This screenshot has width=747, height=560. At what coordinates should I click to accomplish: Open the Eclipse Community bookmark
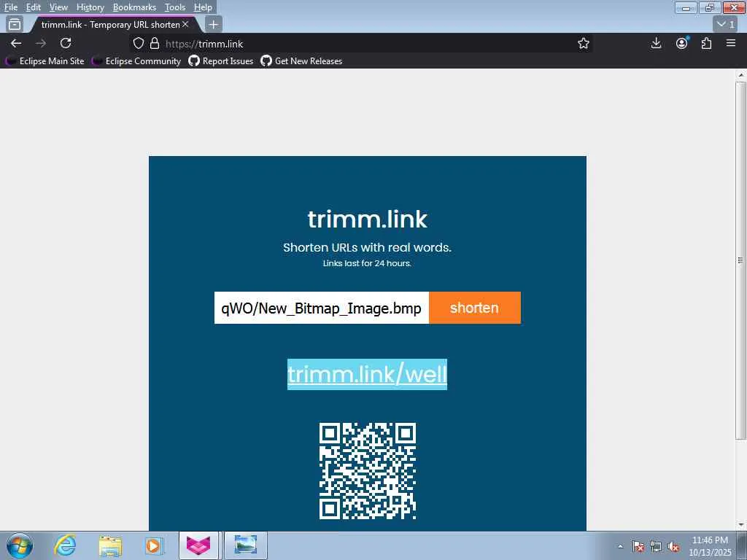(x=136, y=61)
